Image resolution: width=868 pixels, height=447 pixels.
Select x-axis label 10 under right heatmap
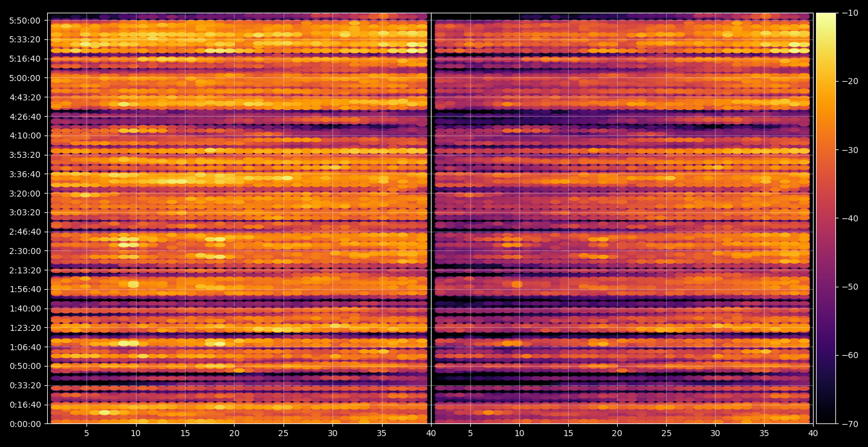(519, 433)
